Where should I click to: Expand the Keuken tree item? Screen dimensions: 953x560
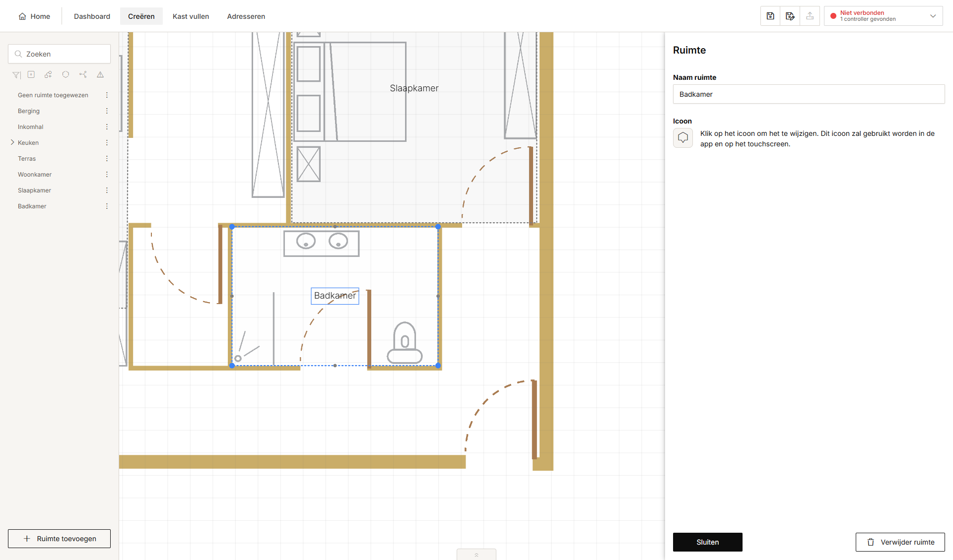[12, 142]
